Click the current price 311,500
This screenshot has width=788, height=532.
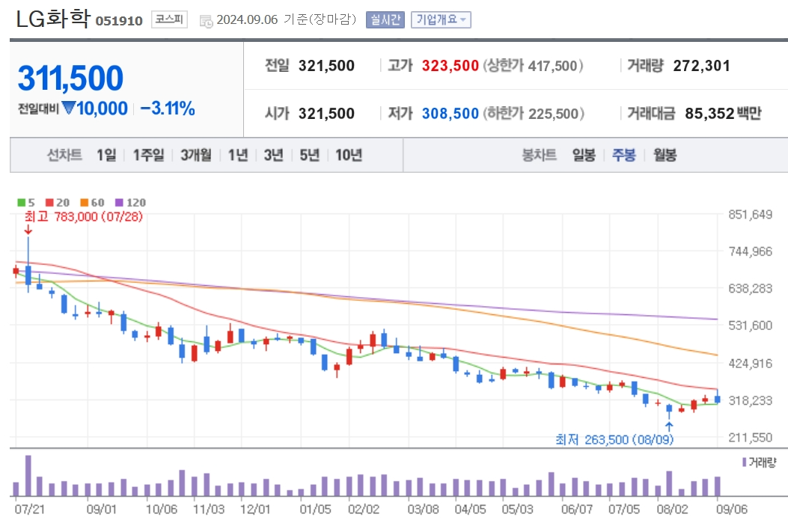(70, 79)
